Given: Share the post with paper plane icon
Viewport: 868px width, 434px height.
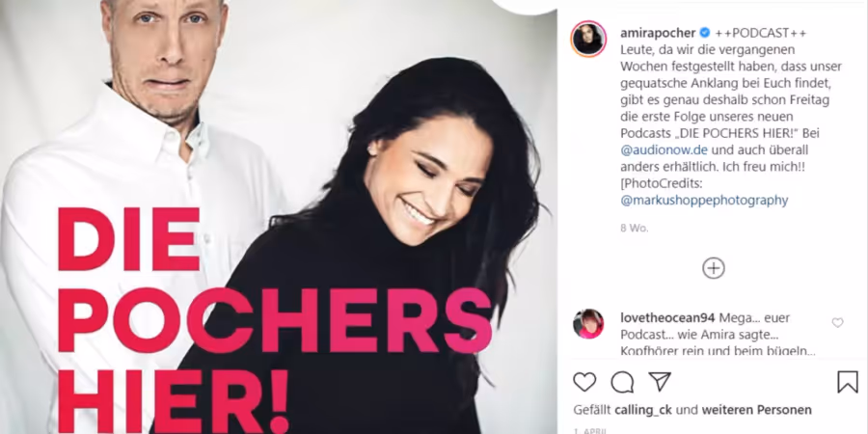Looking at the screenshot, I should pos(660,381).
